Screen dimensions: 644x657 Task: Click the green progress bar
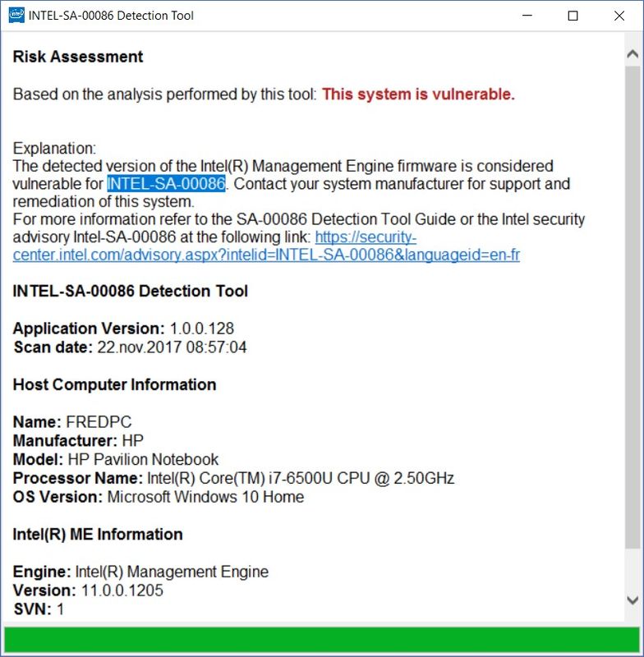[x=321, y=640]
